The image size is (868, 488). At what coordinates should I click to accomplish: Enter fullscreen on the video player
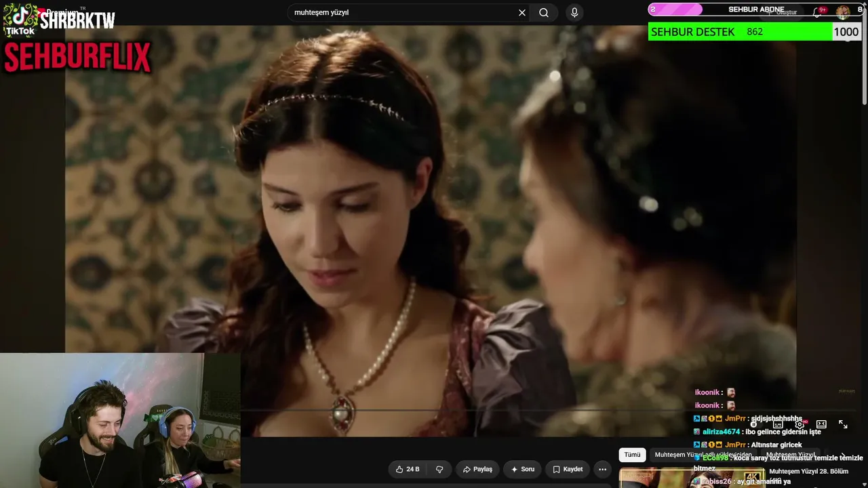(x=843, y=424)
